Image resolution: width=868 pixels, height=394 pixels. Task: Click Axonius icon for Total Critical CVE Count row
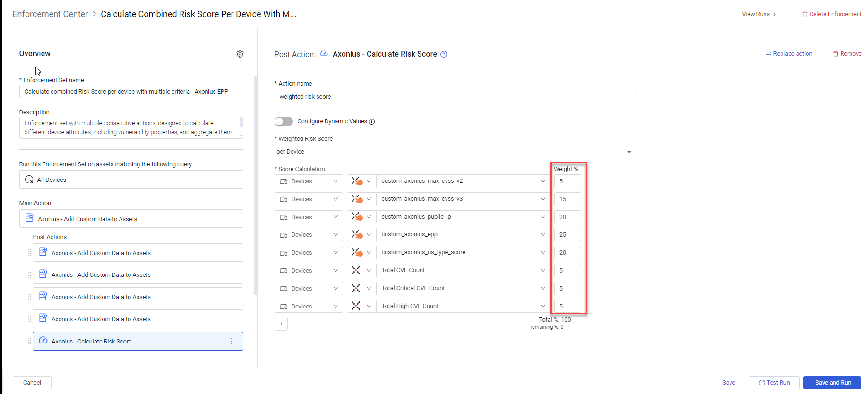(x=356, y=288)
